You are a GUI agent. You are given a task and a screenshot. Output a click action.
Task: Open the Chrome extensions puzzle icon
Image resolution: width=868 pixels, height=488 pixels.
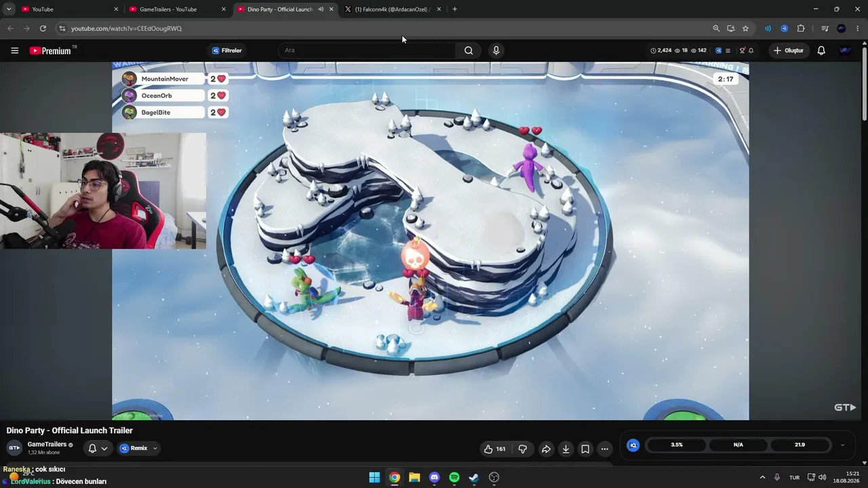pyautogui.click(x=801, y=28)
